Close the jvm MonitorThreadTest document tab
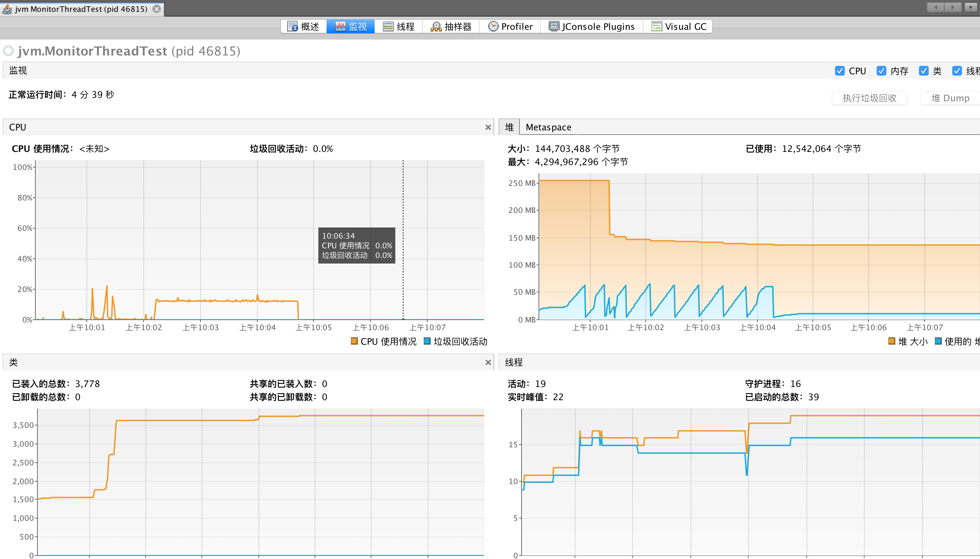Viewport: 980px width, 559px height. click(157, 8)
